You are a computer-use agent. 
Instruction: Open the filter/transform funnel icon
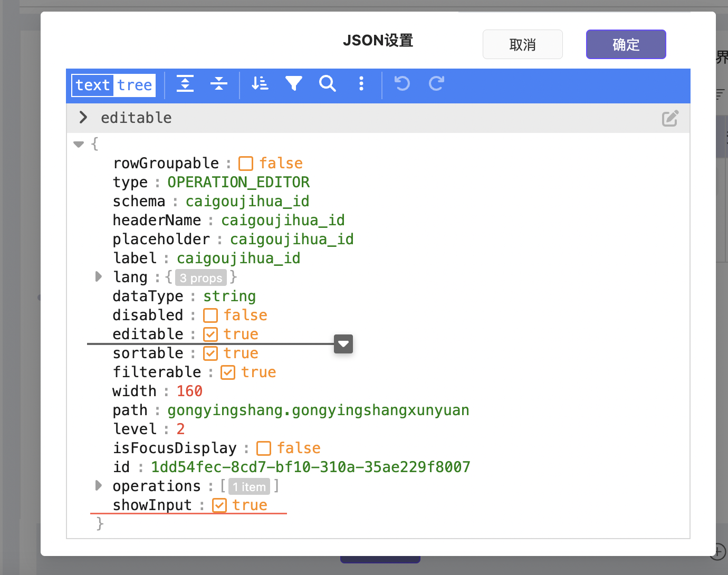click(294, 84)
